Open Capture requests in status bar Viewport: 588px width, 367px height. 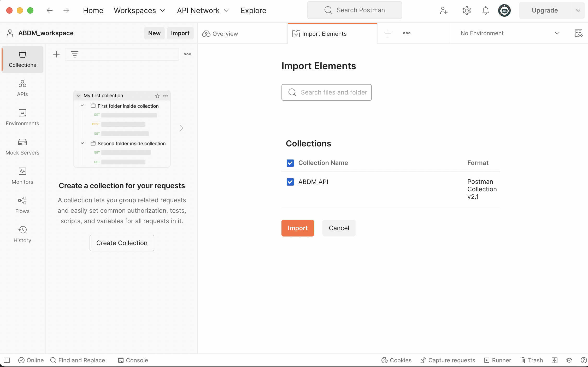pos(448,360)
